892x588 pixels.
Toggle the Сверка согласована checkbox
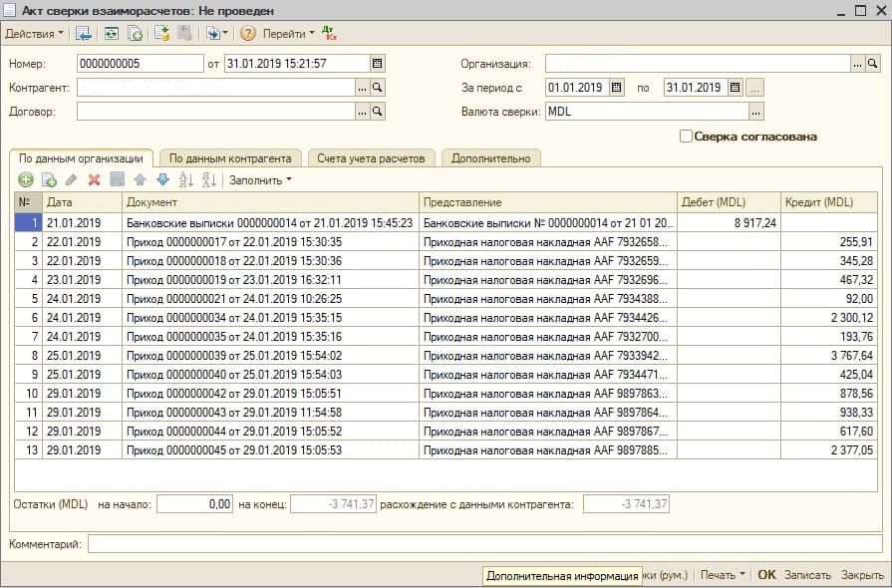(x=686, y=137)
